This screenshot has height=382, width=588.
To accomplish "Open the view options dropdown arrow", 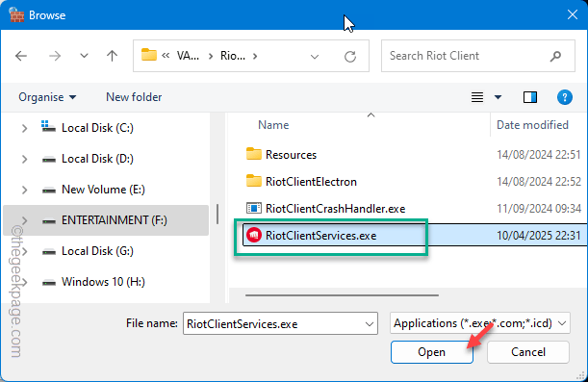I will [498, 97].
